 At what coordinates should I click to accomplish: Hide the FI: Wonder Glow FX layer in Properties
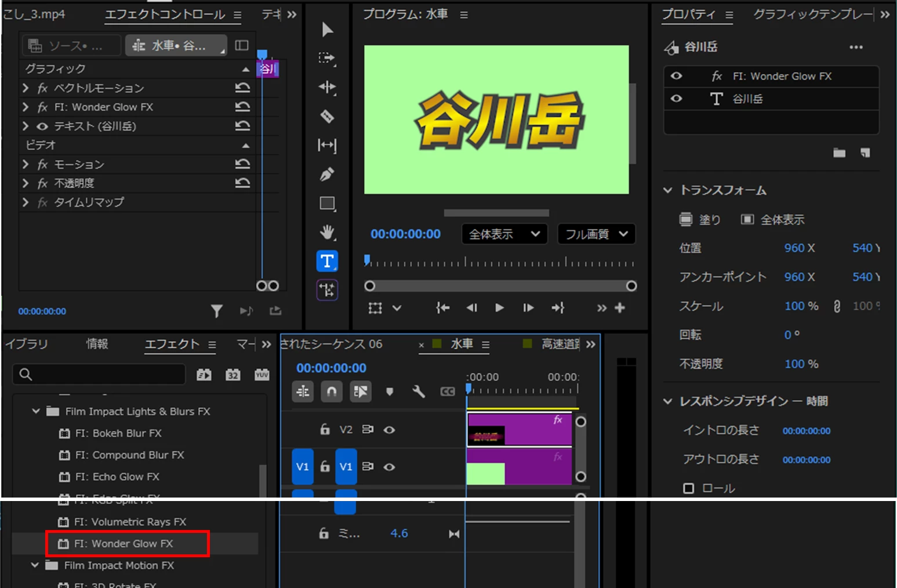(x=677, y=76)
